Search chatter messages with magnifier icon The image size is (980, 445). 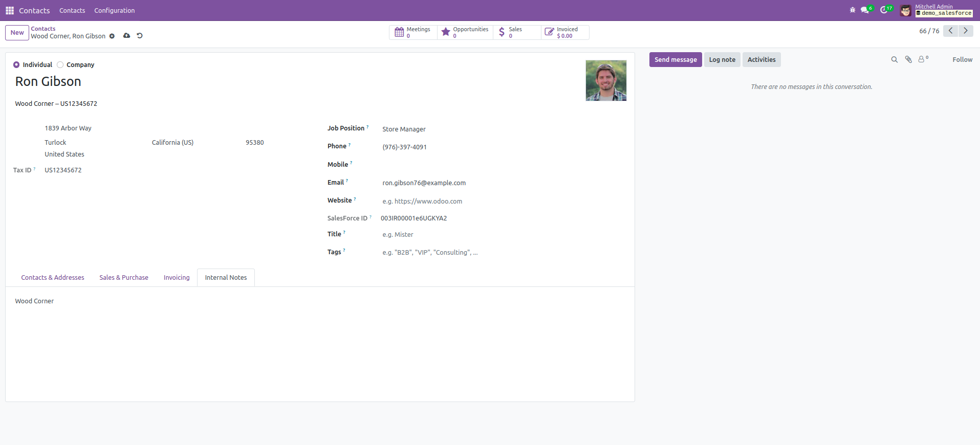[x=895, y=60]
